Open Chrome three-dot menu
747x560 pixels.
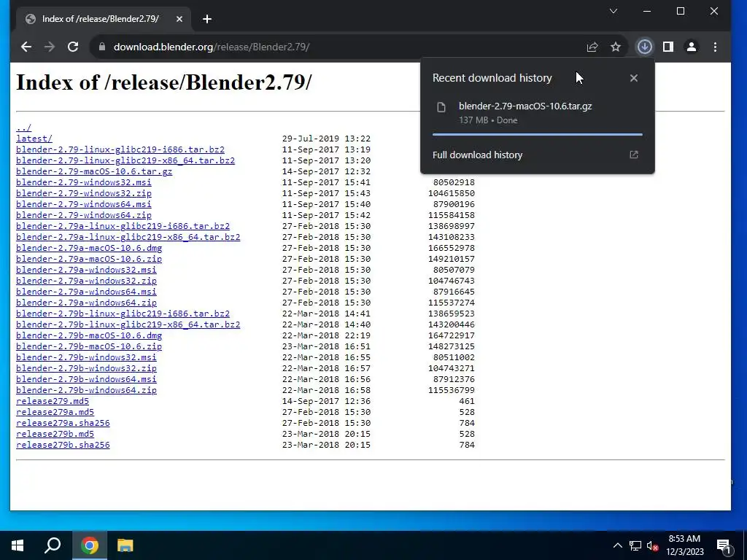[715, 47]
